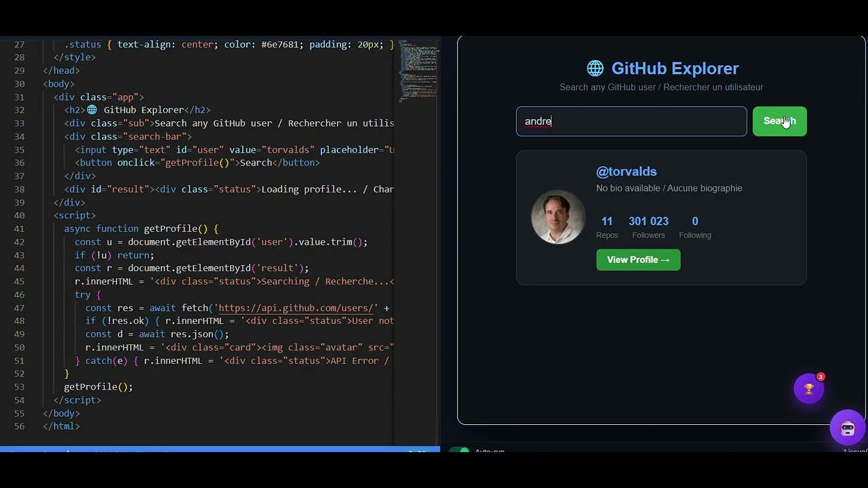This screenshot has width=868, height=488.
Task: Click the ".status { text-align: center" CSS line
Action: 229,44
